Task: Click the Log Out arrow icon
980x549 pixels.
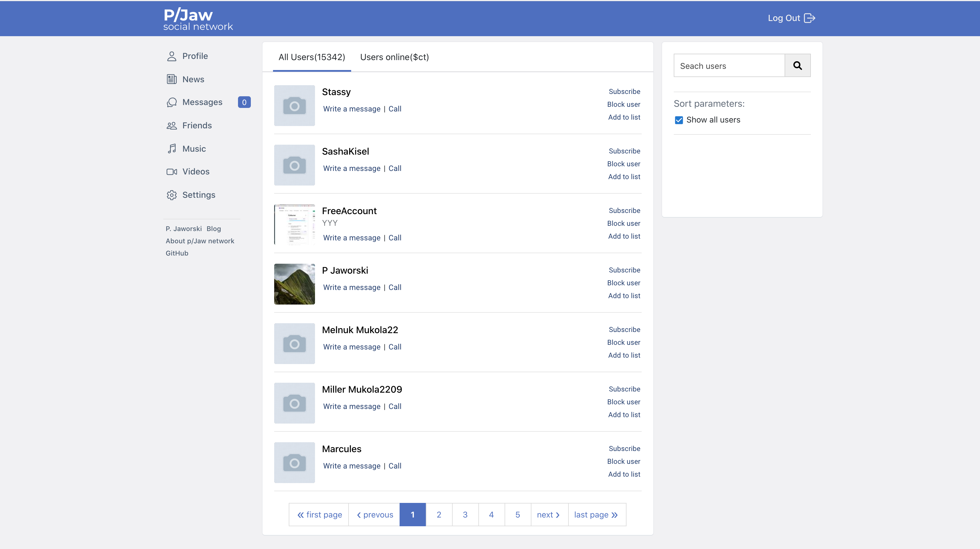Action: (x=810, y=18)
